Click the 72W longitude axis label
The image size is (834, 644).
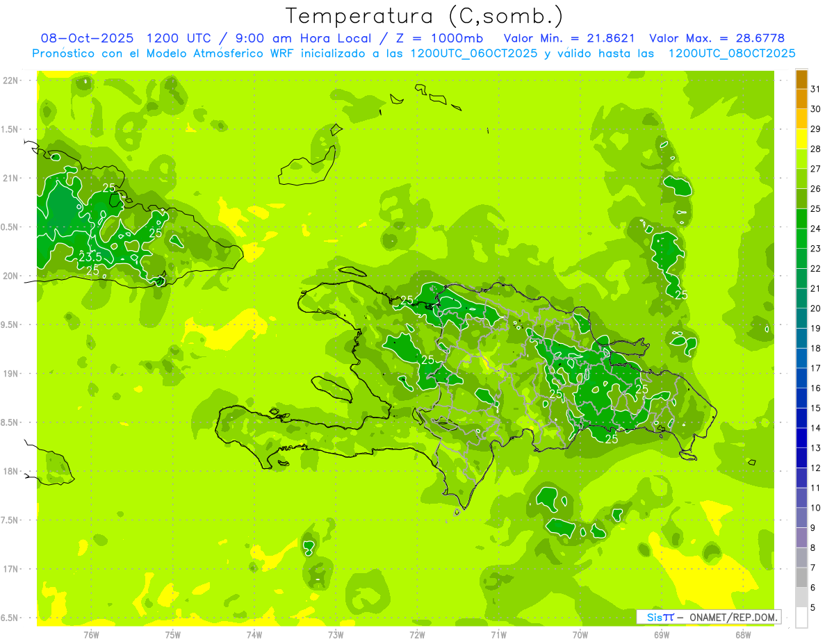417,634
